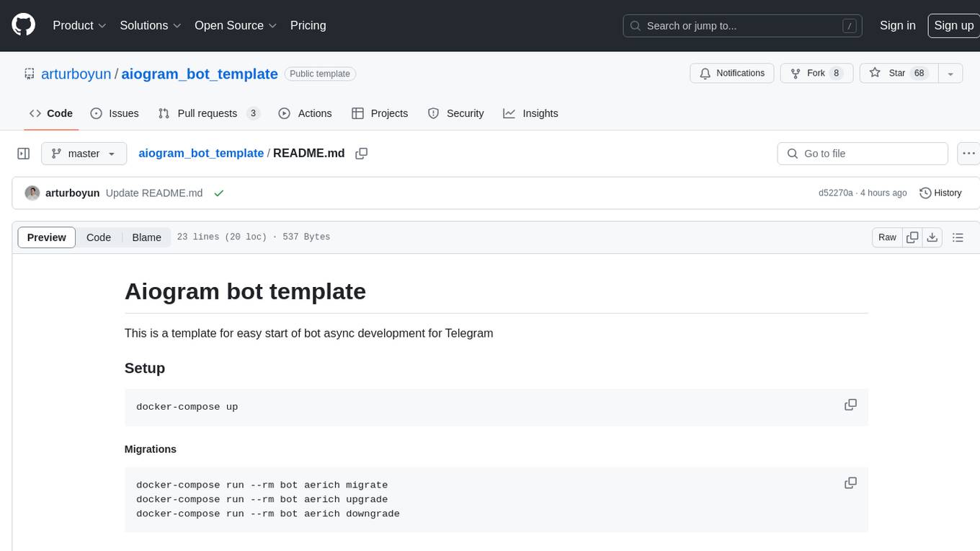Viewport: 980px width, 551px height.
Task: Open the file History
Action: point(940,193)
